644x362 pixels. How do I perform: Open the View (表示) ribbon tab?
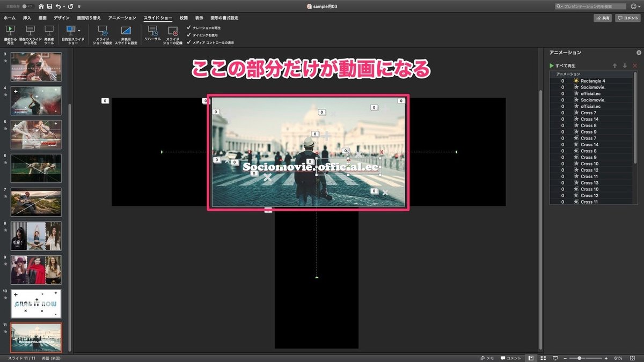point(199,18)
